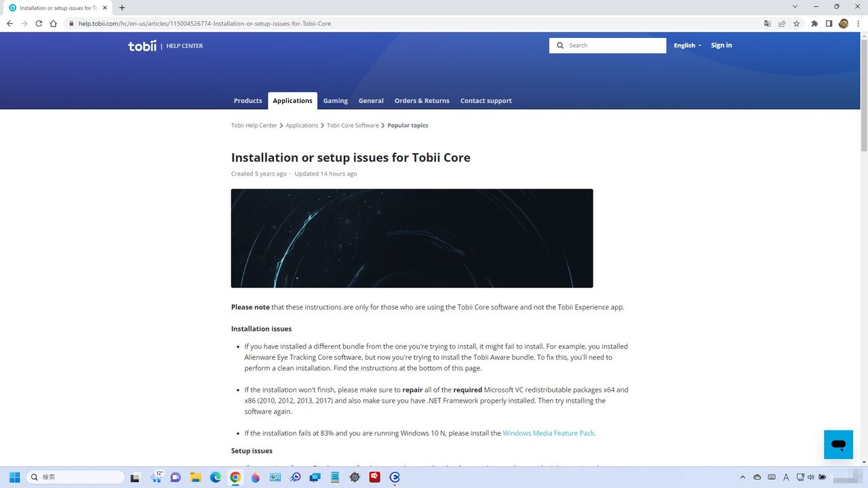This screenshot has height=488, width=868.
Task: Open the Applications breadcrumb link
Action: tap(302, 125)
